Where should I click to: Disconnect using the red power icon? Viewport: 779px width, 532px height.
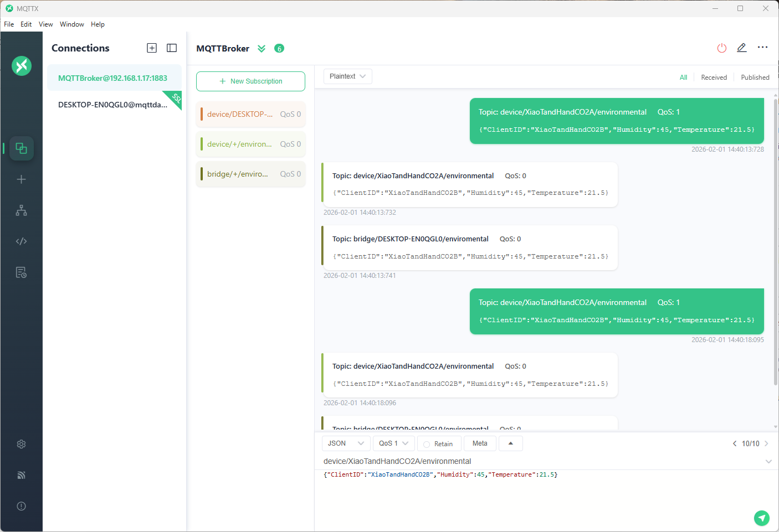(x=721, y=48)
